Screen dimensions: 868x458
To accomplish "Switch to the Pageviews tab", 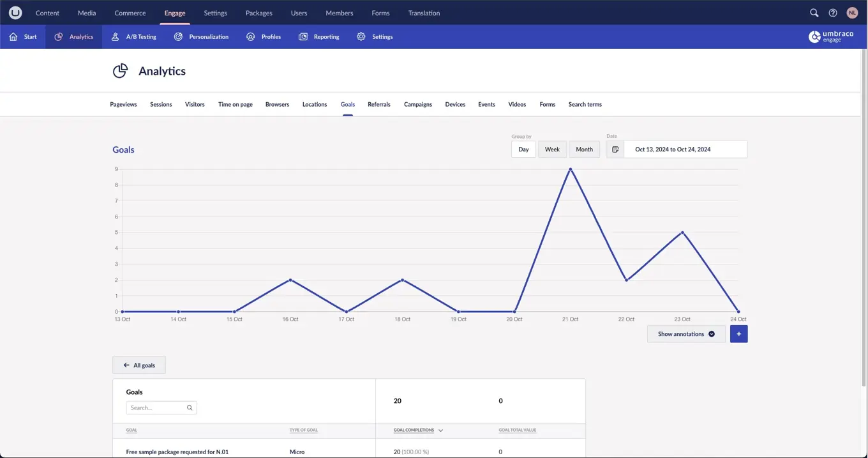I will [x=123, y=104].
